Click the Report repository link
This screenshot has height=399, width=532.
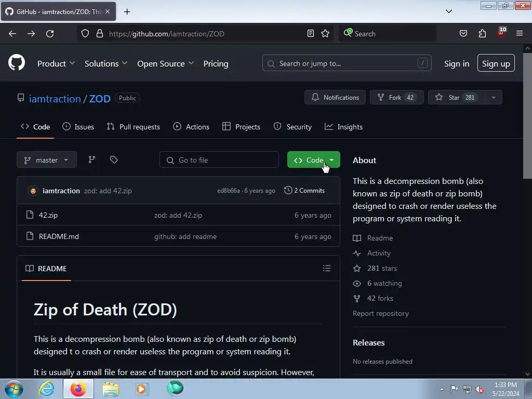tap(381, 313)
